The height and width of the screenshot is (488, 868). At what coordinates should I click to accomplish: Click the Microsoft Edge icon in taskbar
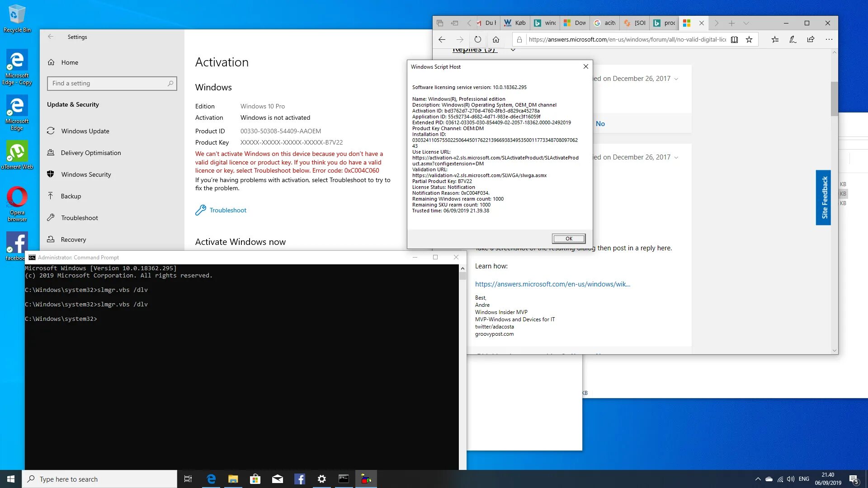tap(211, 479)
